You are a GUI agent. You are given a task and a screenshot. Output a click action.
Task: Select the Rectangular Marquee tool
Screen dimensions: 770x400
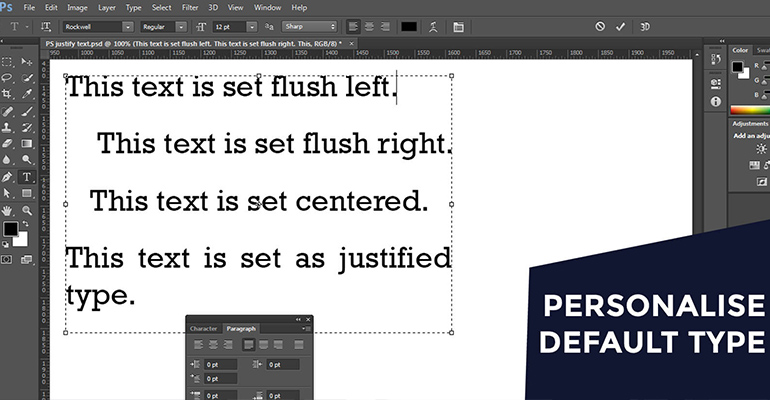pos(7,62)
